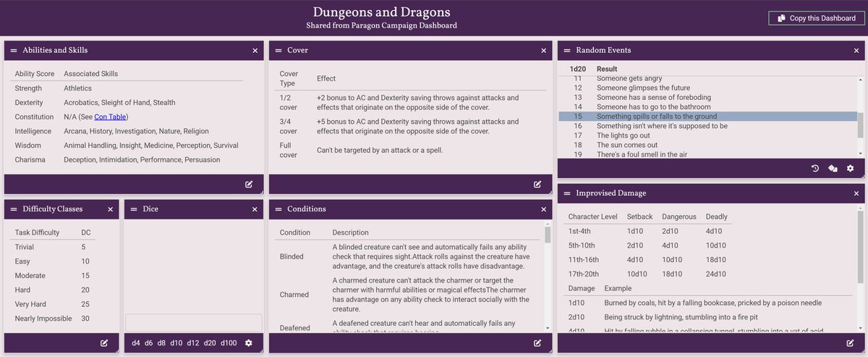Click the Dice panel drag handle icon
Screen dimensions: 868x357
[x=134, y=209]
